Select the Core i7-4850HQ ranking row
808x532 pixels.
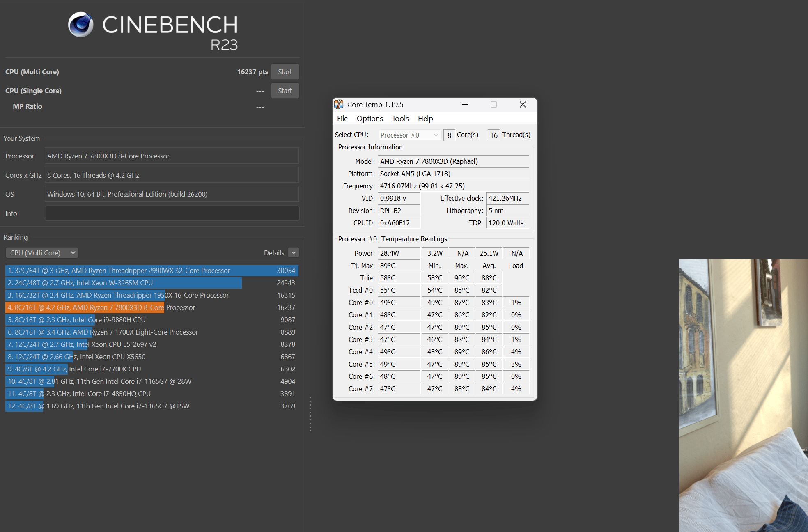point(152,394)
